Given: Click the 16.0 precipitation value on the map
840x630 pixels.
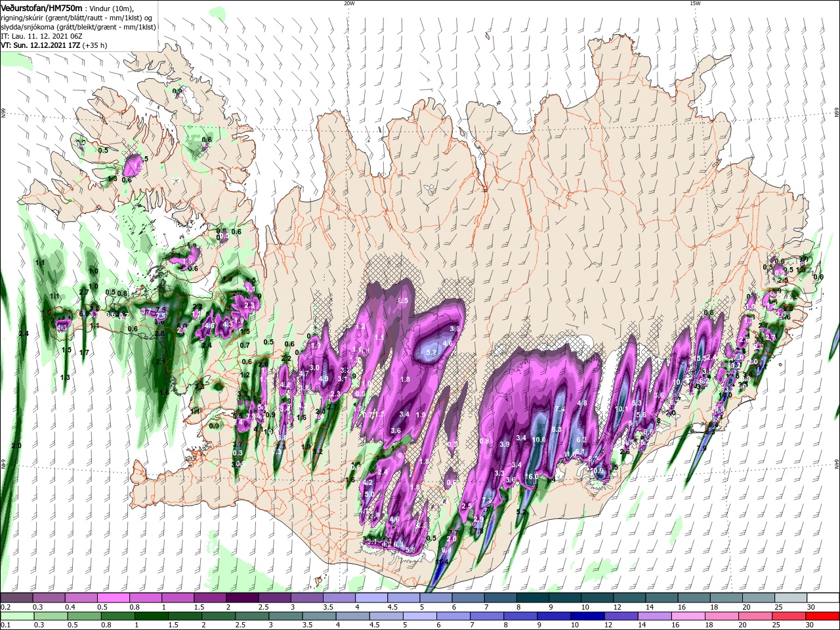Looking at the screenshot, I should point(532,476).
